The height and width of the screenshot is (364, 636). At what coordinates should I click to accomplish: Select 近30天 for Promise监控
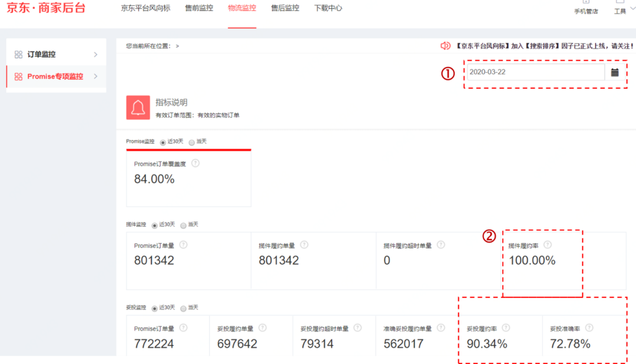click(x=163, y=143)
